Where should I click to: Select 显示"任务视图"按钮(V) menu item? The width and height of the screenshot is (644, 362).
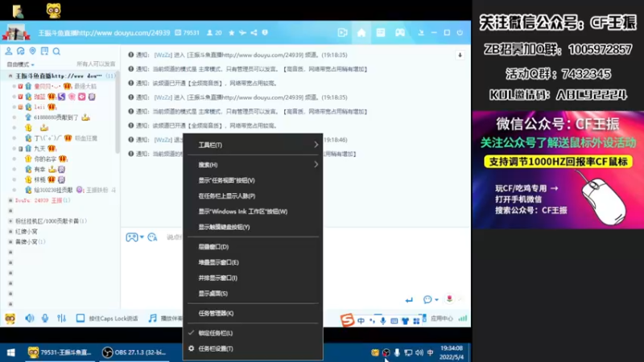coord(253,180)
